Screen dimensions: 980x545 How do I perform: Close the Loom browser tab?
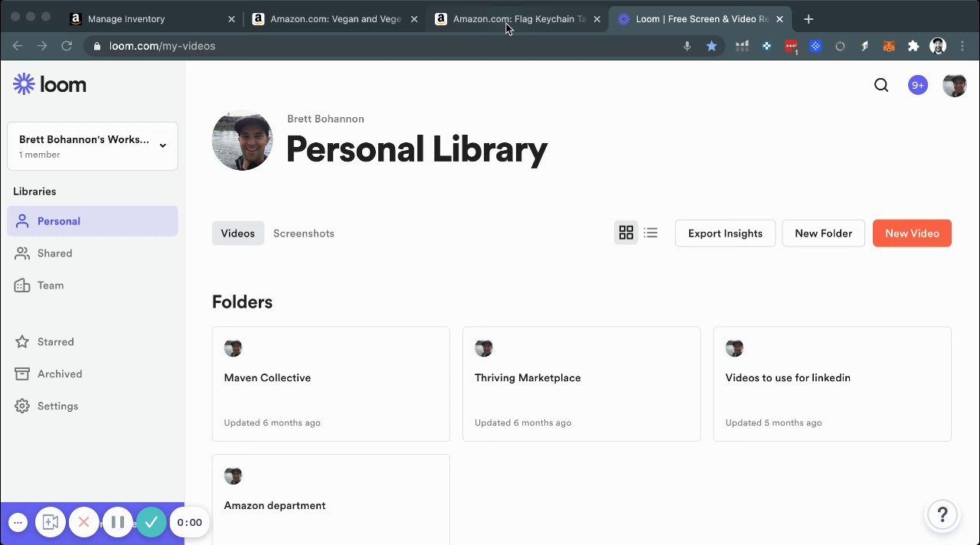[x=779, y=19]
